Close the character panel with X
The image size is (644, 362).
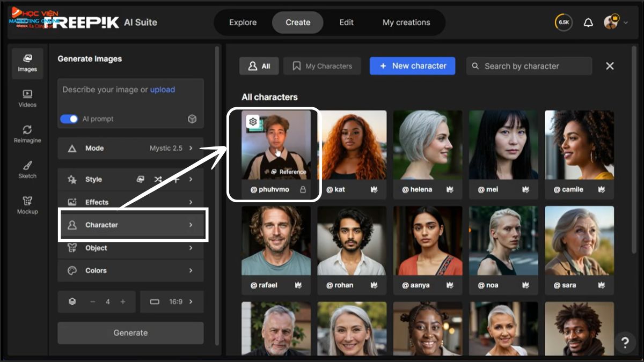610,66
